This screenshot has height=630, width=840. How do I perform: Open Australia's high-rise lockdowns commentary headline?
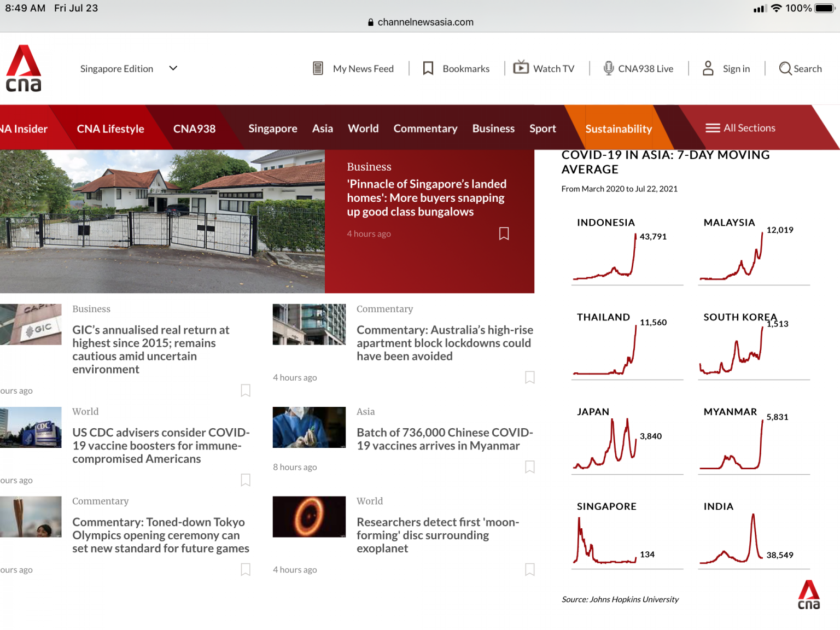pos(445,343)
